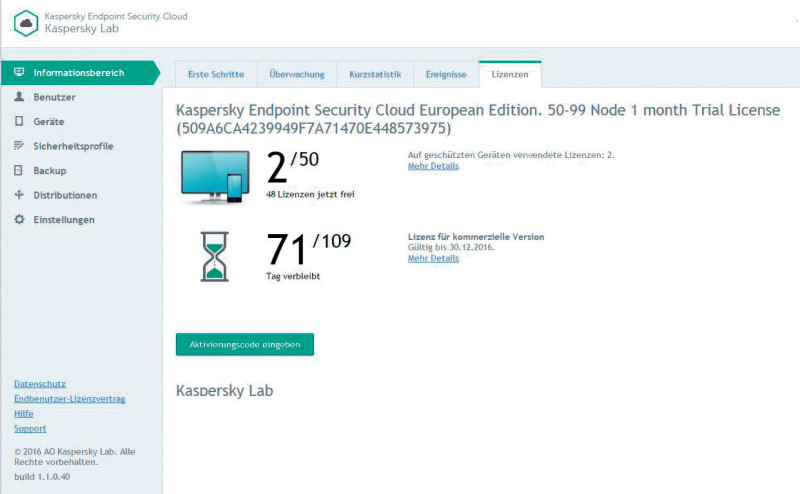This screenshot has height=494, width=800.
Task: Open the Datenschutz link
Action: [40, 384]
